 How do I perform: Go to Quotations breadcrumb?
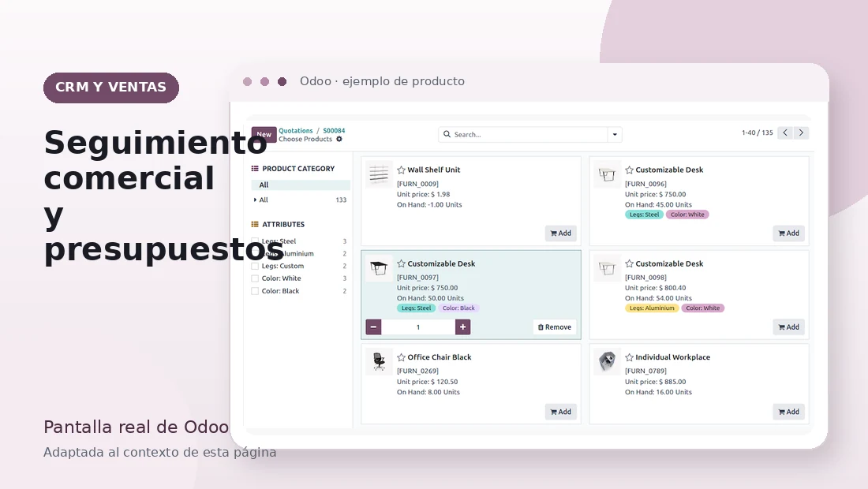[296, 131]
